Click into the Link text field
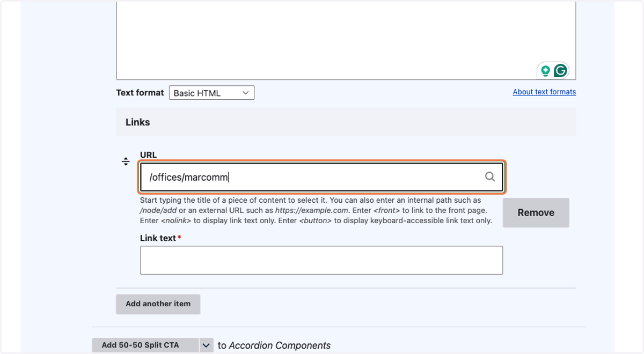The image size is (644, 354). (321, 260)
